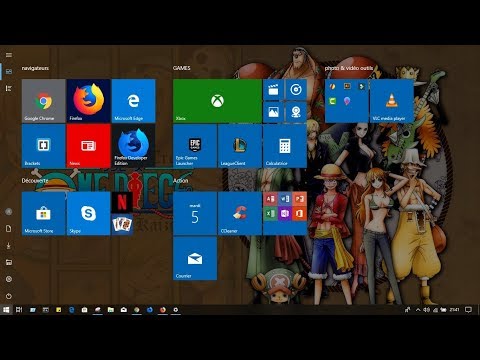Image resolution: width=480 pixels, height=360 pixels.
Task: Open Settings gear in Start sidebar
Action: click(x=9, y=279)
